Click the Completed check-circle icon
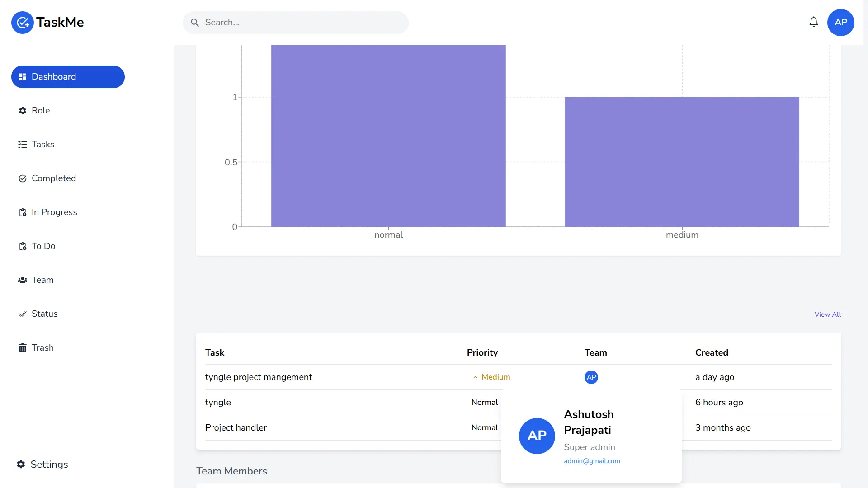Image resolution: width=868 pixels, height=488 pixels. tap(23, 178)
